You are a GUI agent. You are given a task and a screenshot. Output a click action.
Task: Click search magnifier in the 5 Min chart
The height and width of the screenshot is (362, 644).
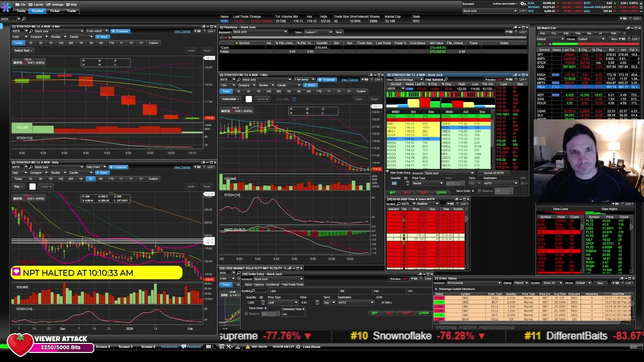31,31
